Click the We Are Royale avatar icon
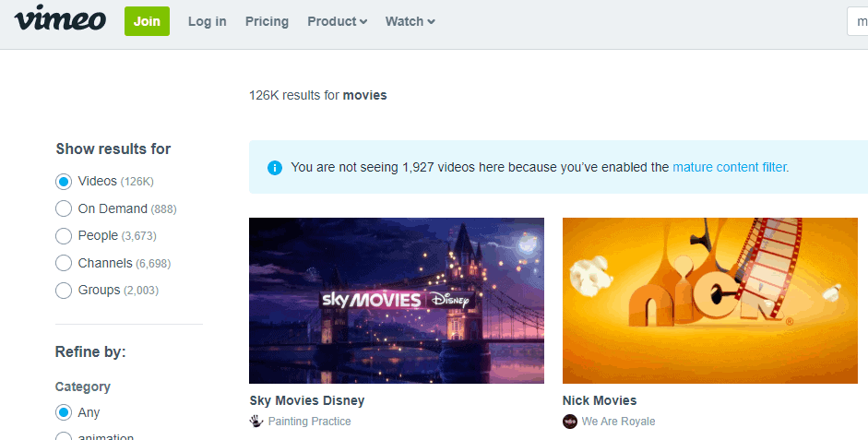The width and height of the screenshot is (868, 440). (570, 422)
